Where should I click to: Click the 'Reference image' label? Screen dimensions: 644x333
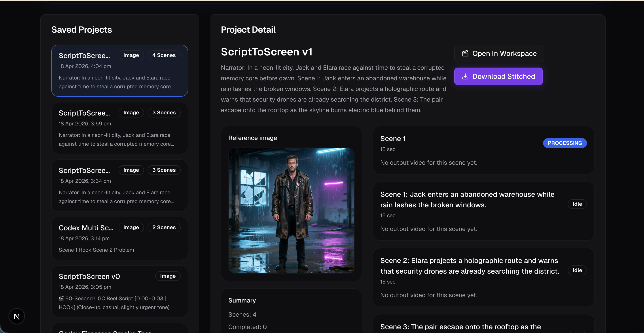click(x=252, y=138)
